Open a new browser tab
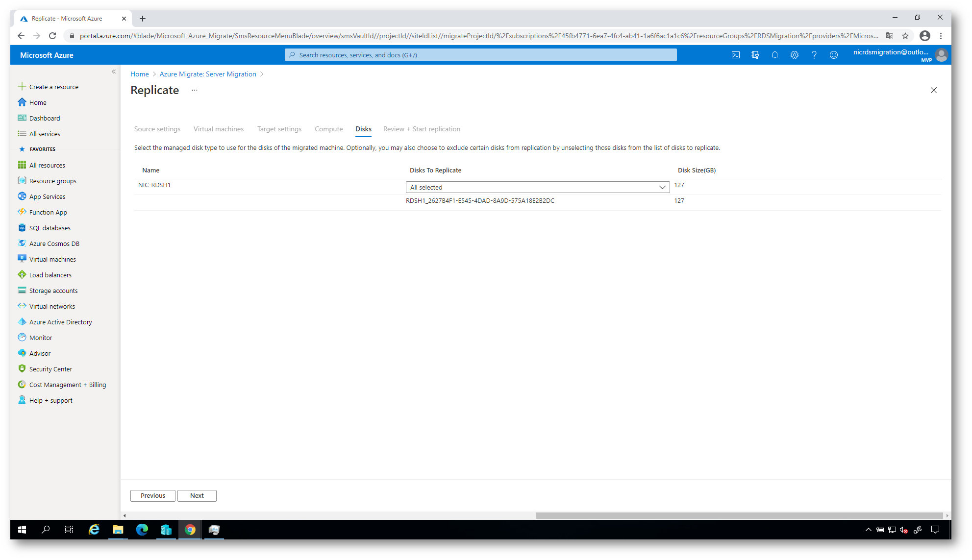The height and width of the screenshot is (560, 972). pos(143,19)
